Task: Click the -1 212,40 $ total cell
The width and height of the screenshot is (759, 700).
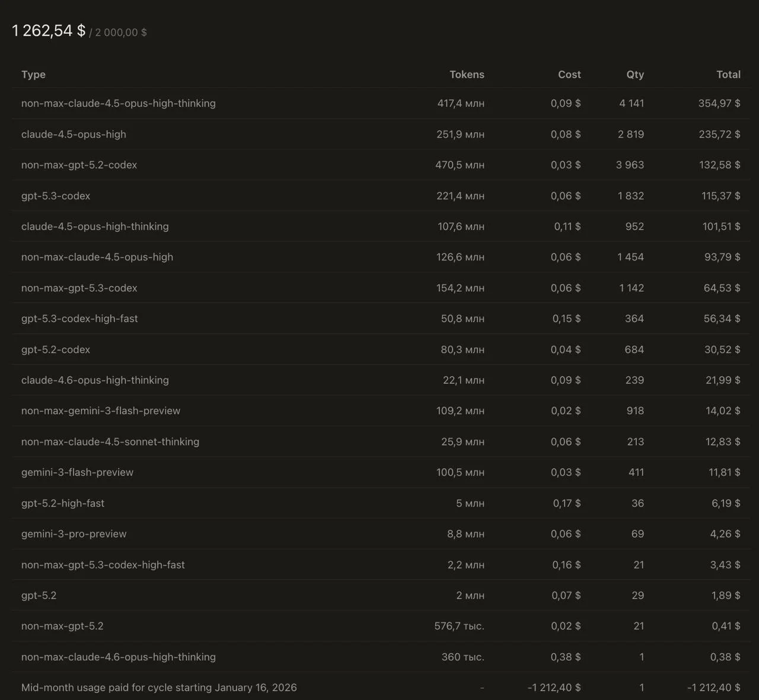Action: (x=713, y=688)
